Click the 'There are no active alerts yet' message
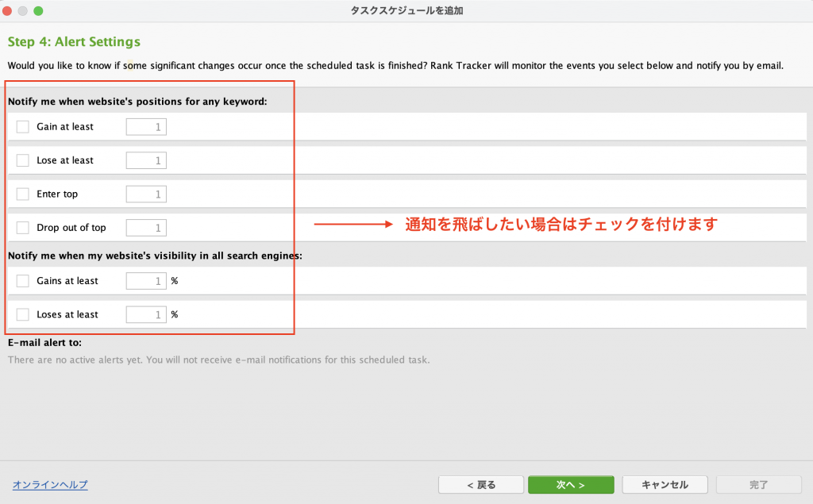The width and height of the screenshot is (813, 504). (219, 360)
